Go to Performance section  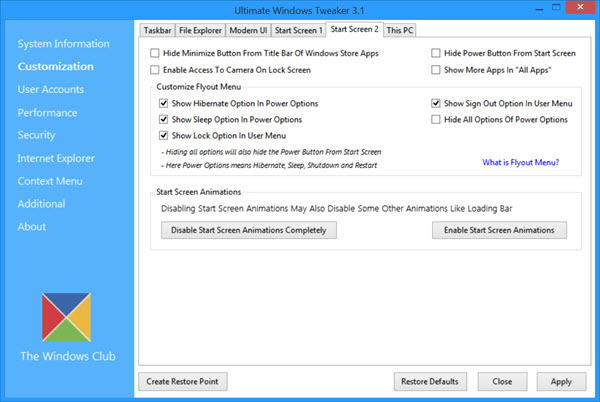(47, 113)
